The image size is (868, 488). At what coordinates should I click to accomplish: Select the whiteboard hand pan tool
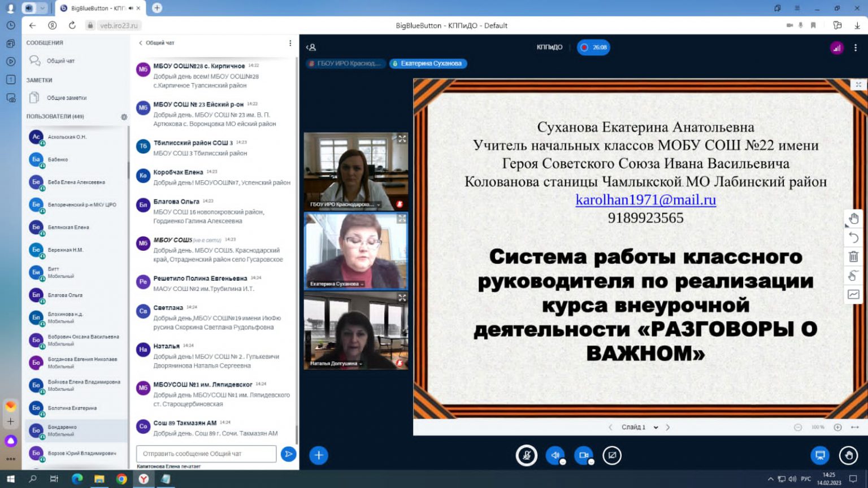pos(853,219)
